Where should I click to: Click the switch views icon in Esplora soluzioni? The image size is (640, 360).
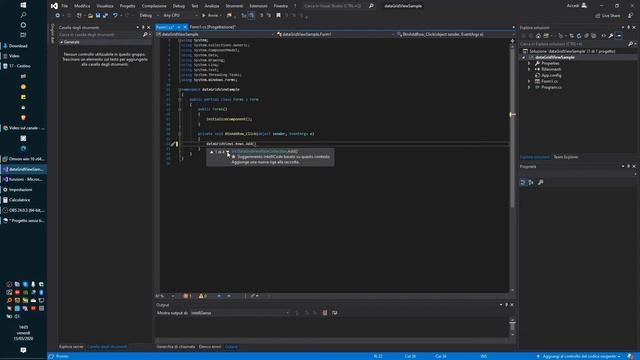[x=546, y=36]
